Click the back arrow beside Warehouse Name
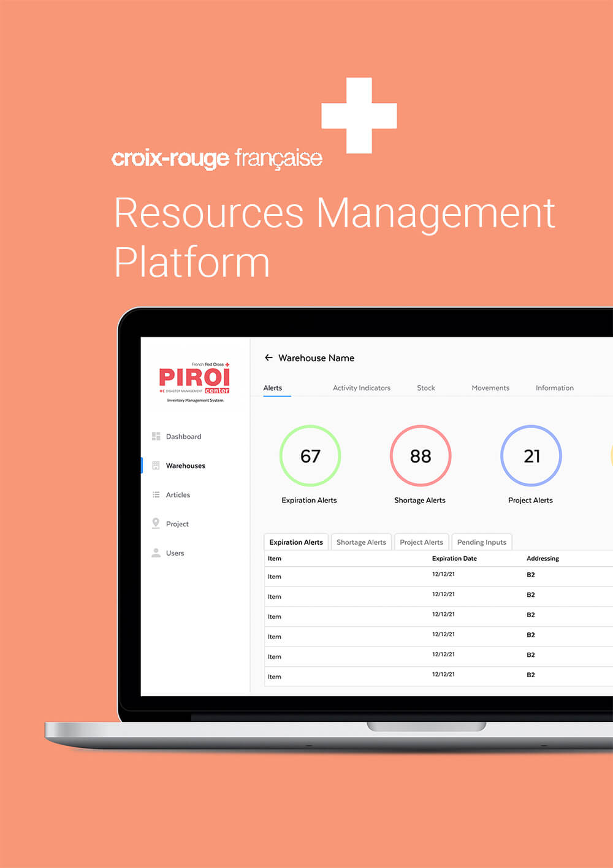613x868 pixels. [268, 358]
